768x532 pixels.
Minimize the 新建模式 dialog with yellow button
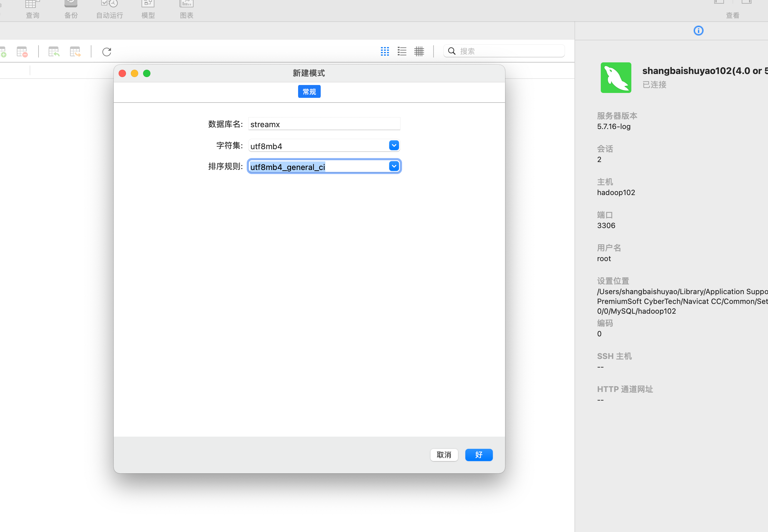[134, 73]
